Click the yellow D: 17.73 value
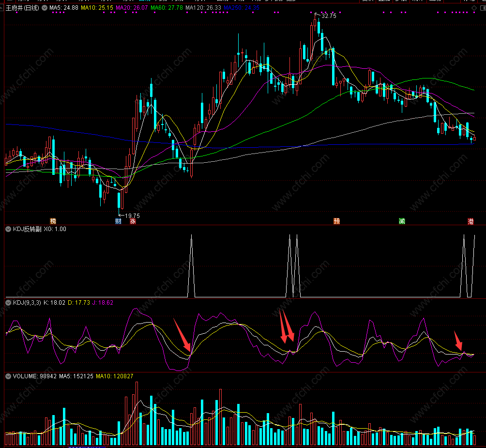 [79, 303]
